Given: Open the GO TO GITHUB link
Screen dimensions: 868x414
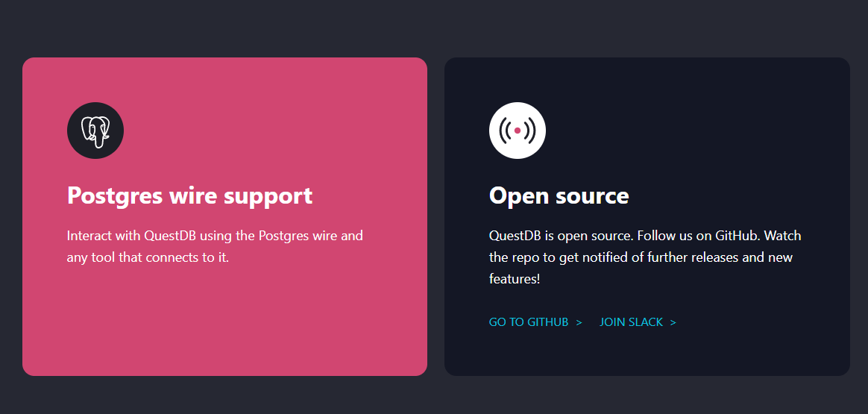Looking at the screenshot, I should click(535, 322).
